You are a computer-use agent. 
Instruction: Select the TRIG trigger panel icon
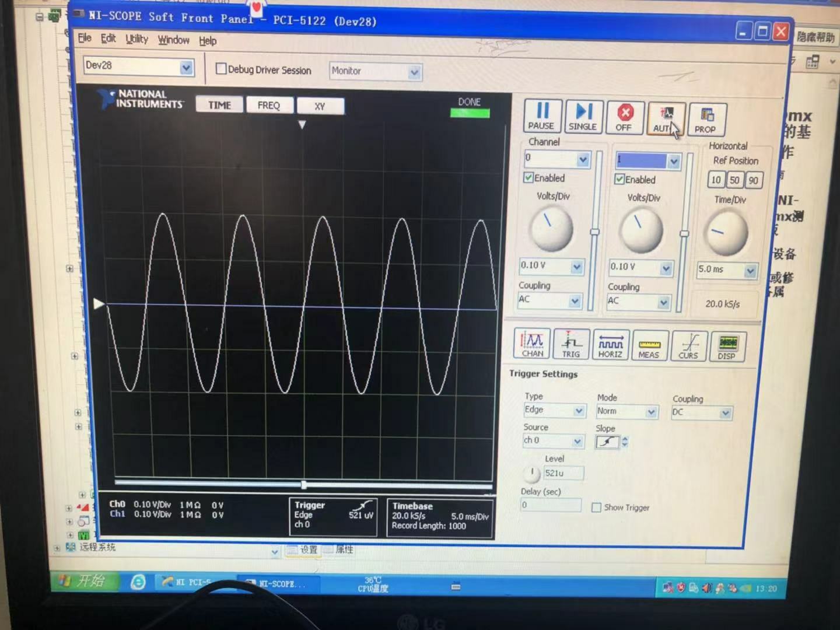tap(570, 344)
